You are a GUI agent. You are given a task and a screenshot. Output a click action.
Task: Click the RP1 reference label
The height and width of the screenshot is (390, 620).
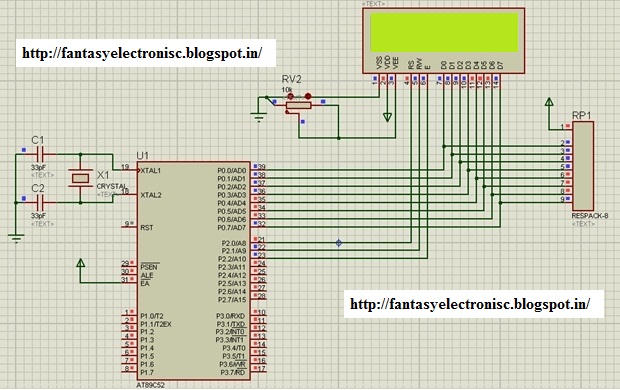coord(582,115)
